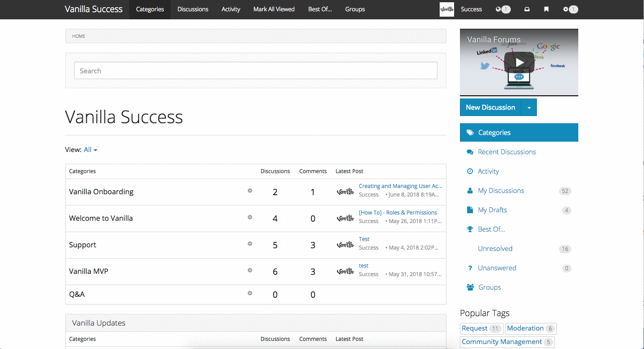644x349 pixels.
Task: Open Best Of... in top navigation
Action: pos(320,9)
